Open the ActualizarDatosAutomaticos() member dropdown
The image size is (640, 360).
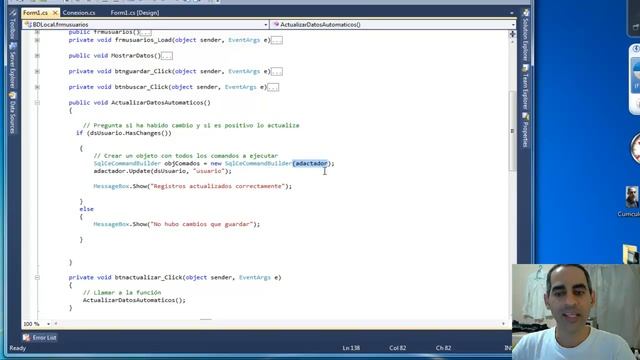click(x=393, y=24)
